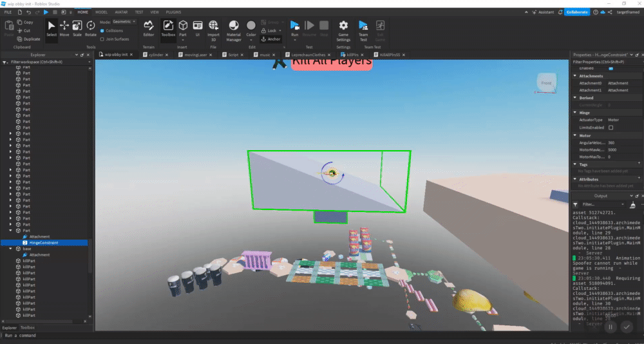
Task: Click the Copy clipboard button
Action: (x=25, y=22)
